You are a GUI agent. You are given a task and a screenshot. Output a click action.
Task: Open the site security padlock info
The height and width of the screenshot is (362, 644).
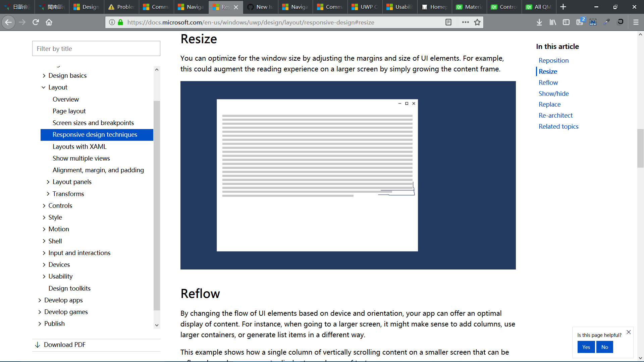point(120,22)
